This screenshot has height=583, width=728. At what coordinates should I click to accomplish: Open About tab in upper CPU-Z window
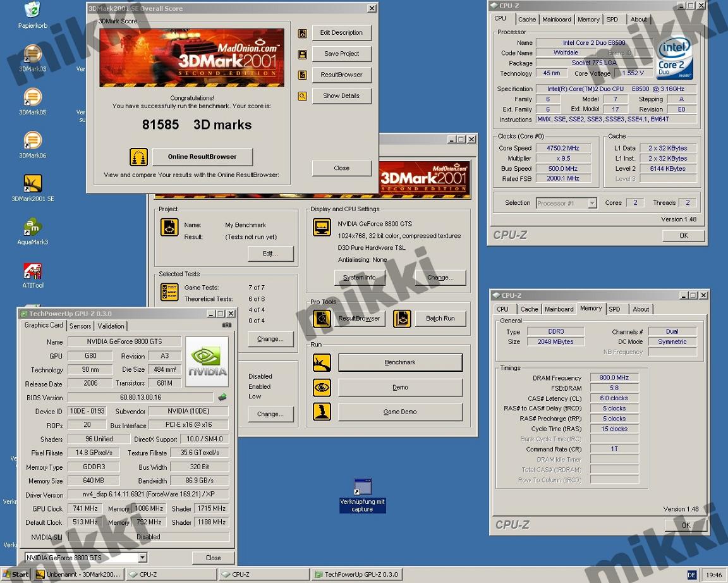[638, 20]
